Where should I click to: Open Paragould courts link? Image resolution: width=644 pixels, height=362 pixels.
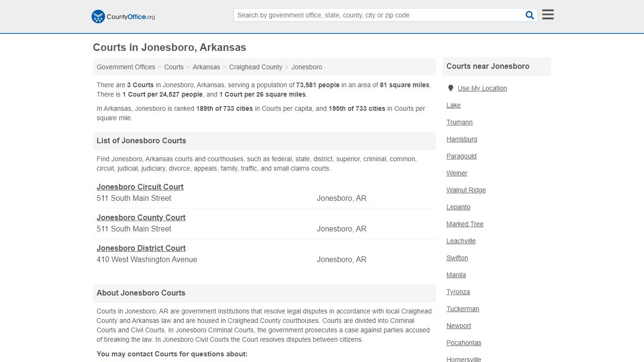tap(462, 156)
